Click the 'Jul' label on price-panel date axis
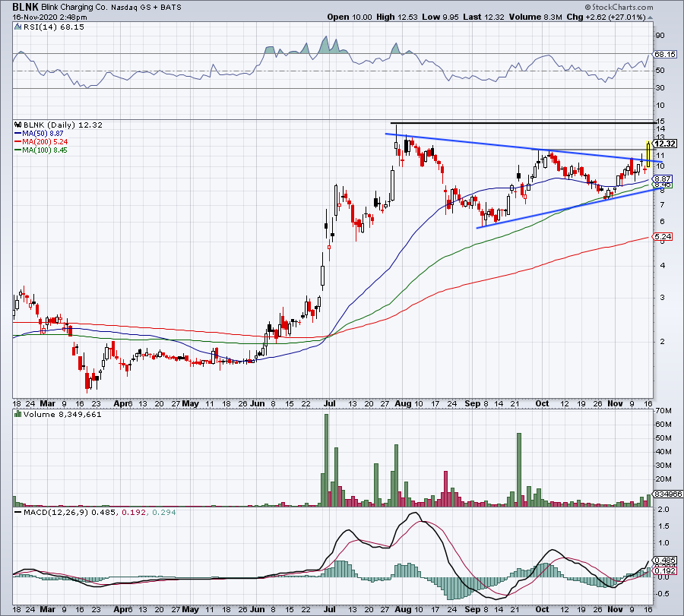The height and width of the screenshot is (616, 684). [x=330, y=403]
